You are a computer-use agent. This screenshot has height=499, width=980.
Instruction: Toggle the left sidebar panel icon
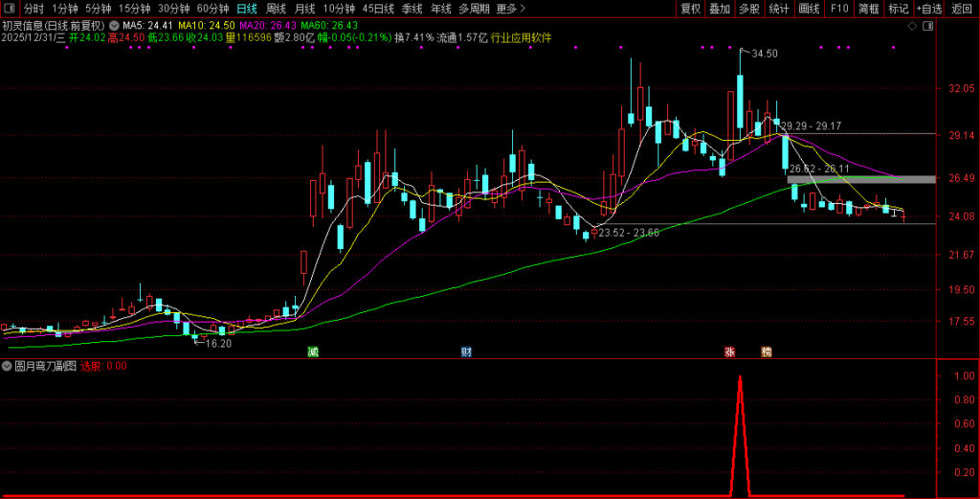point(9,9)
